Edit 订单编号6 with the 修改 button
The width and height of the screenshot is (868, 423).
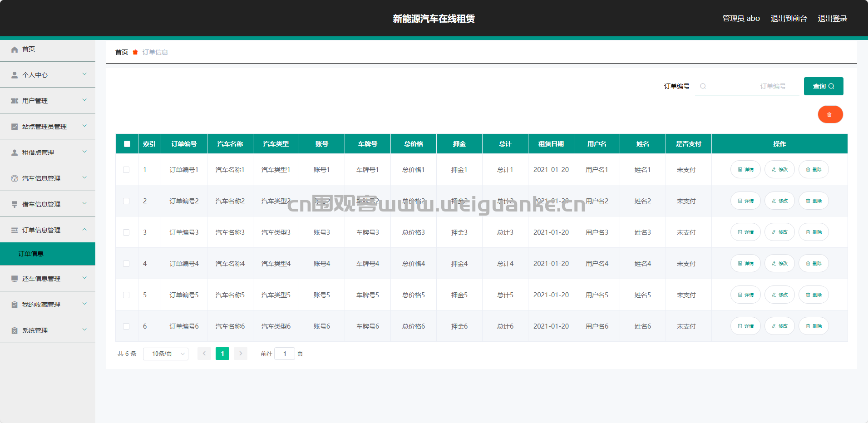pos(779,326)
